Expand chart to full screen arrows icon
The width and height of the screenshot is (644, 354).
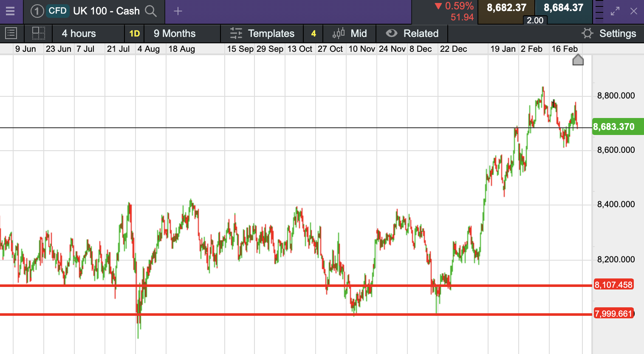click(615, 11)
